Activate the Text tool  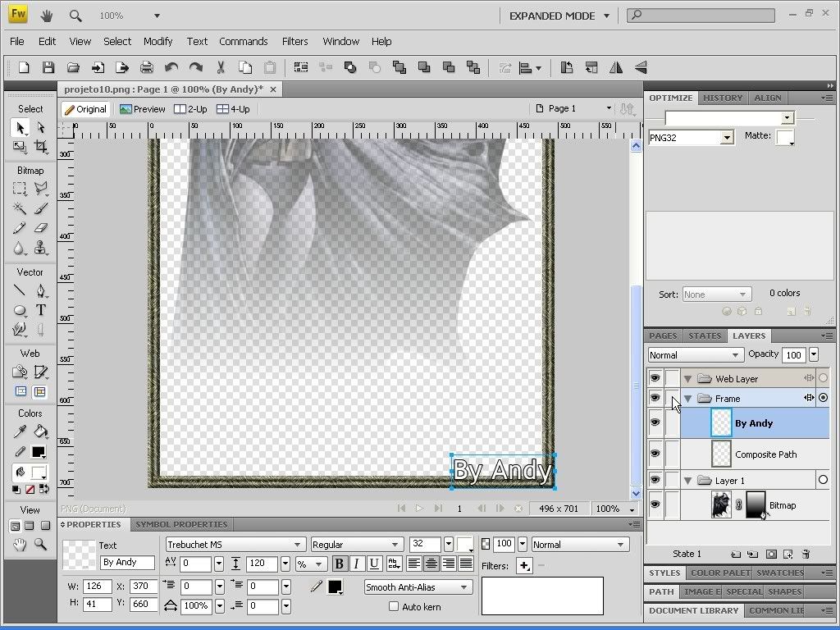[x=41, y=310]
